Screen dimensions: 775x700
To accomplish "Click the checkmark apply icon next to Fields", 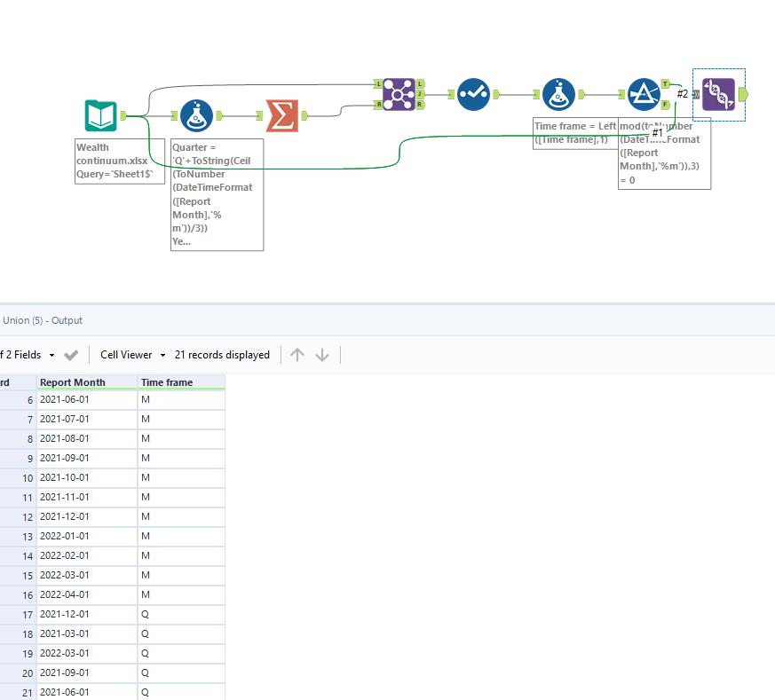I will pyautogui.click(x=71, y=355).
